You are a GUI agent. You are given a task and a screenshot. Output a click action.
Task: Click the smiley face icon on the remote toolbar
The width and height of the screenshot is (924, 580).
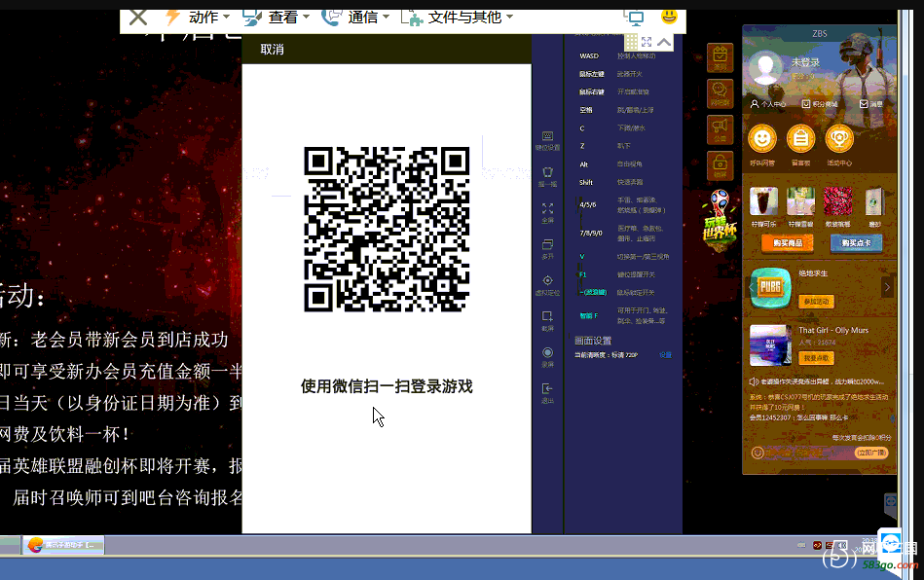coord(669,17)
